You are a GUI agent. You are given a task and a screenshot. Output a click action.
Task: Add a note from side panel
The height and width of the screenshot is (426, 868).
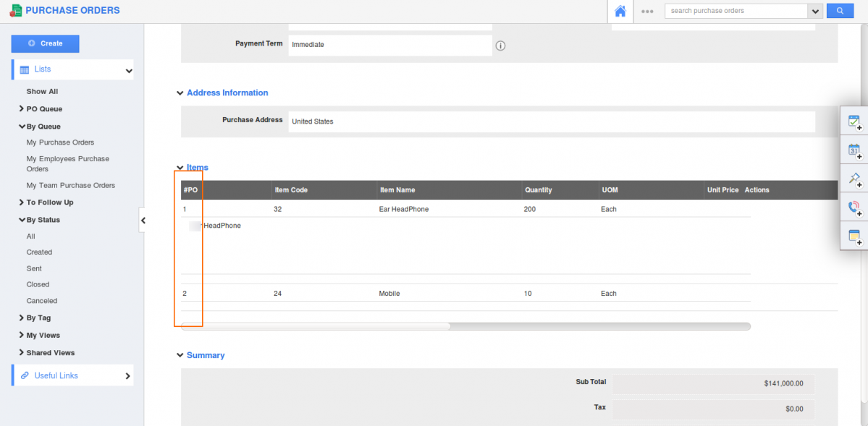pos(854,236)
